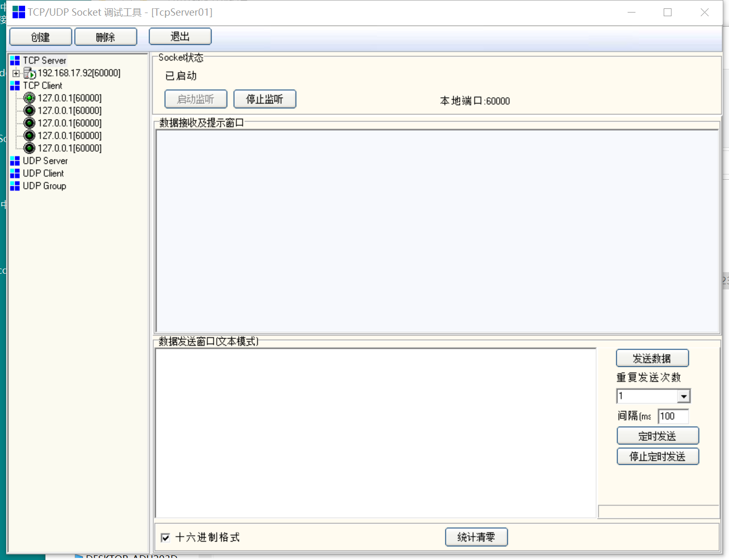
Task: Click inside the 数据发送窗口 text area
Action: click(x=375, y=433)
